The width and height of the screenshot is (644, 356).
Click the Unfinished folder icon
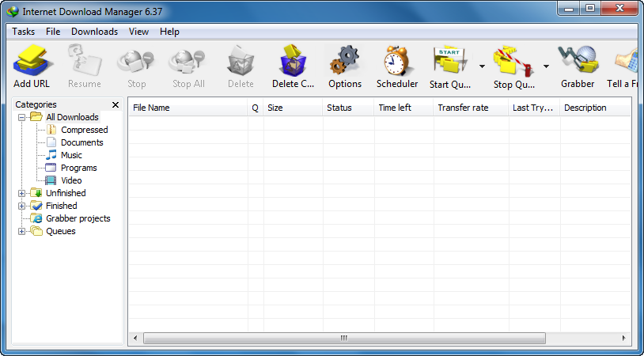(36, 193)
